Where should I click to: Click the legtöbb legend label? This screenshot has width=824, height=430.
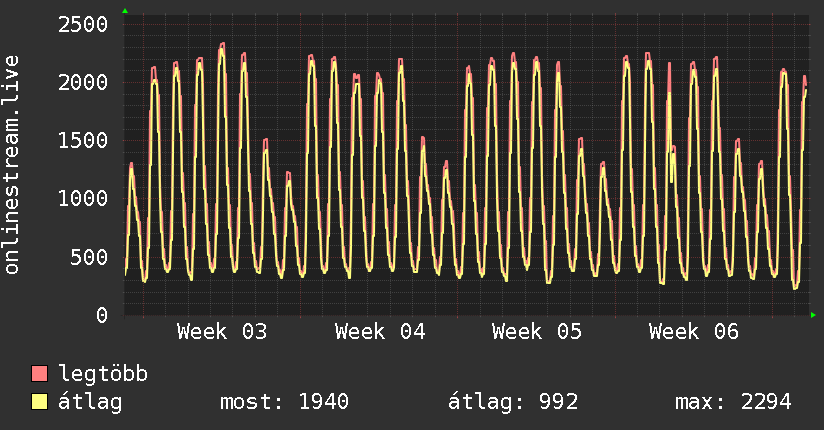tap(103, 373)
